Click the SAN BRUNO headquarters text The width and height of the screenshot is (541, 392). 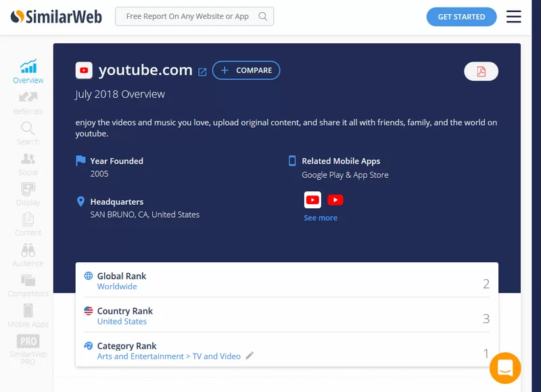point(145,214)
